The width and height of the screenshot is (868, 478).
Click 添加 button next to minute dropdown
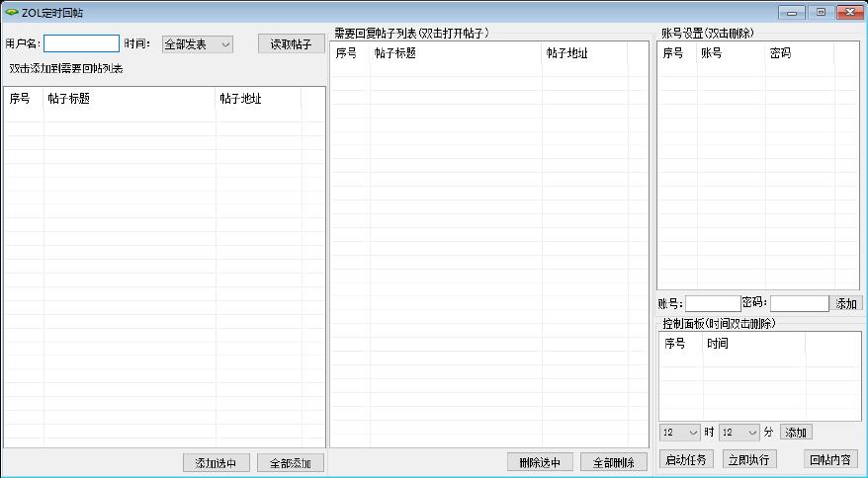(x=796, y=433)
